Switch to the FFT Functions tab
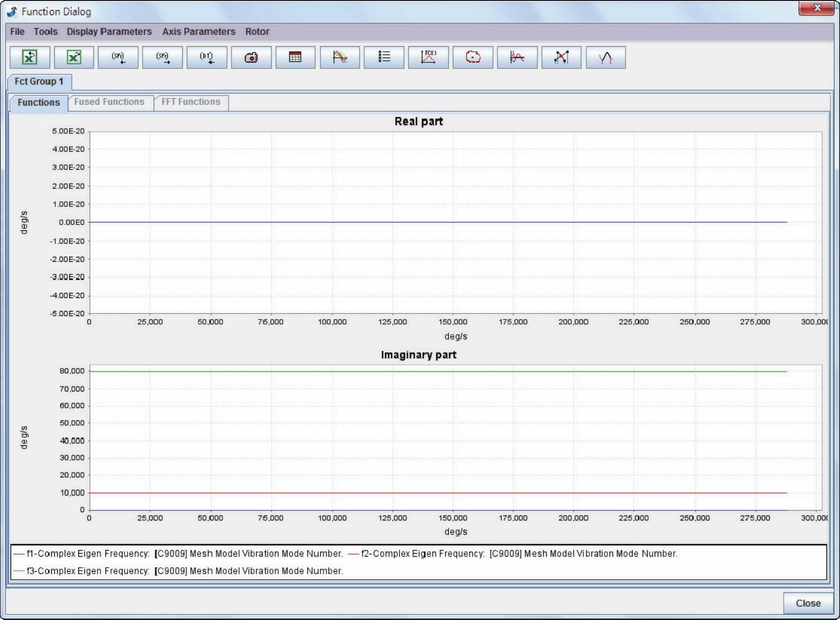This screenshot has height=620, width=840. 191,102
